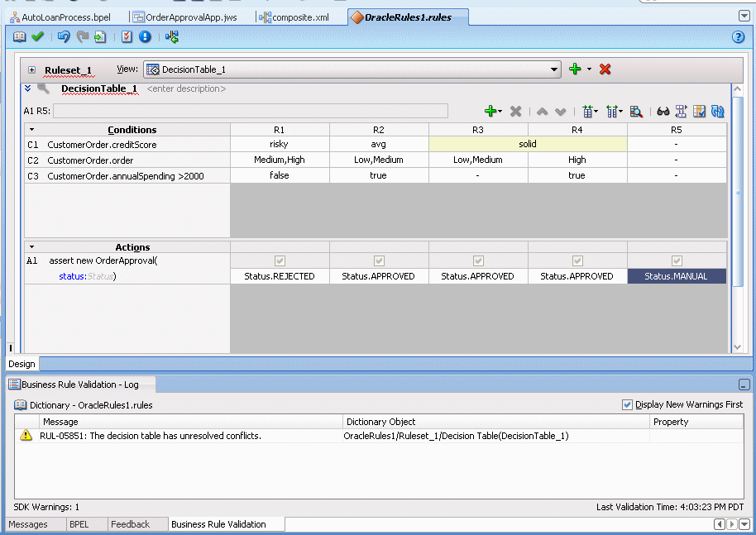Switch to OrderApprovalApp.jws tab
756x535 pixels.
tap(185, 17)
